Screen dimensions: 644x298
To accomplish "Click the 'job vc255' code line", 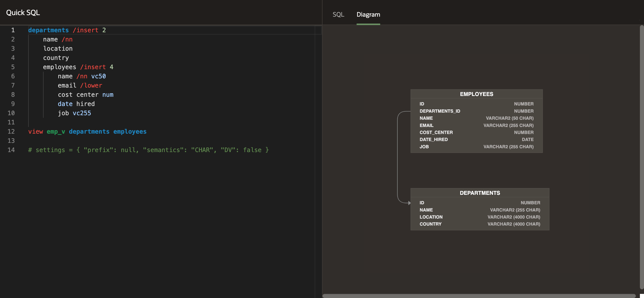I will pos(74,113).
